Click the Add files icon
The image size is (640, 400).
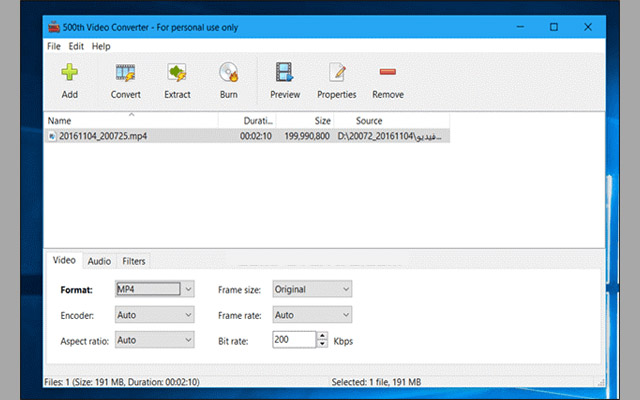[x=69, y=74]
